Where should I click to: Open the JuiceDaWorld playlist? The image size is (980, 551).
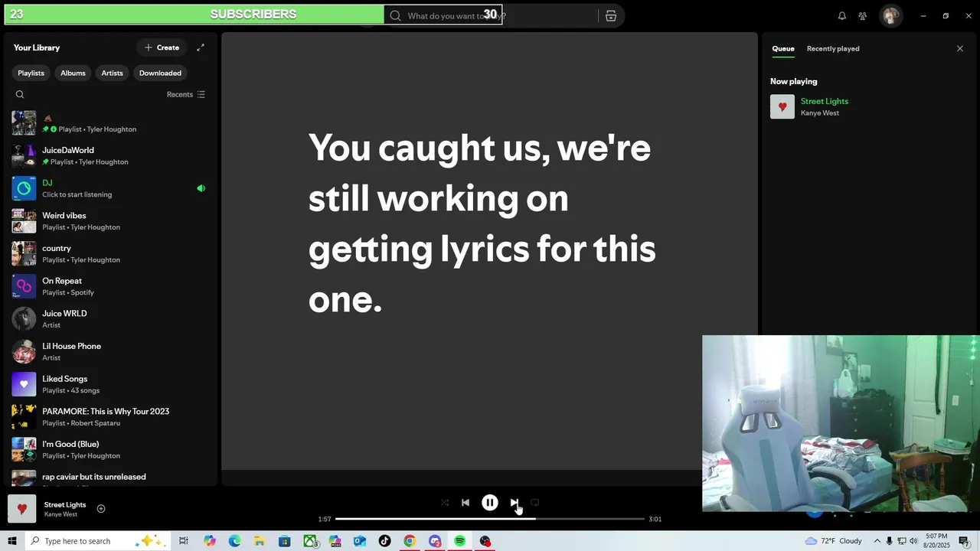click(110, 156)
